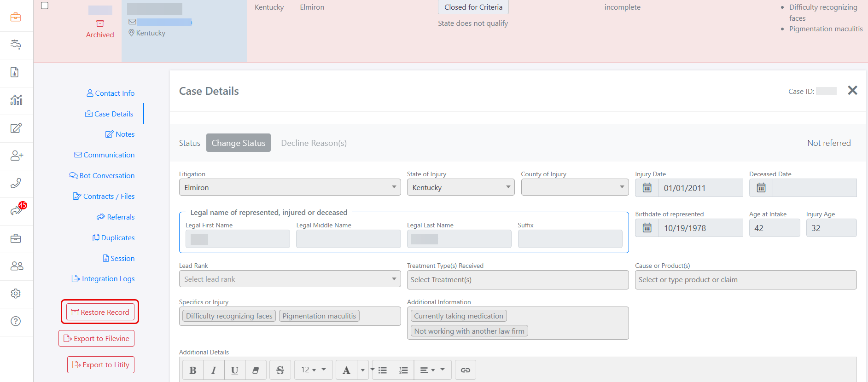This screenshot has width=868, height=382.
Task: Expand the Litigation dropdown showing Elmiron
Action: point(290,187)
